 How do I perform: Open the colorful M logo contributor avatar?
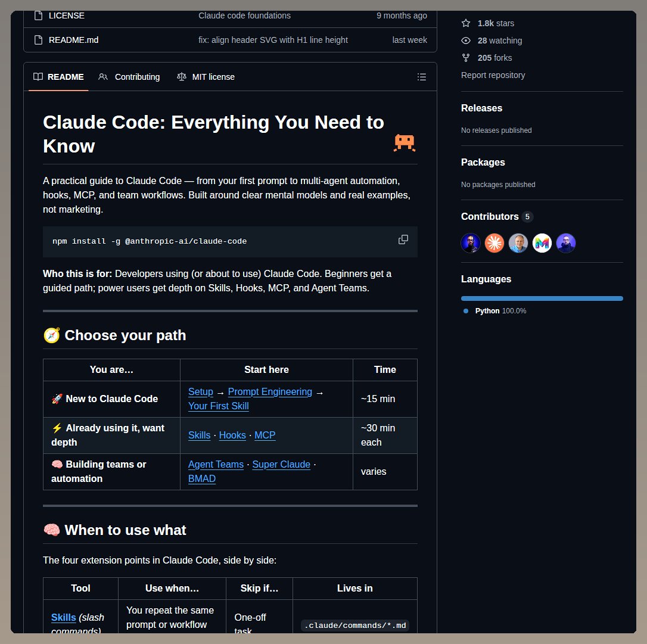[542, 243]
